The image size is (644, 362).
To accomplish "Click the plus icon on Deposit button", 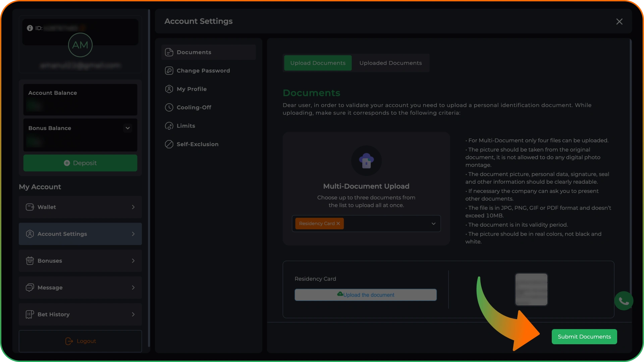I will (67, 163).
